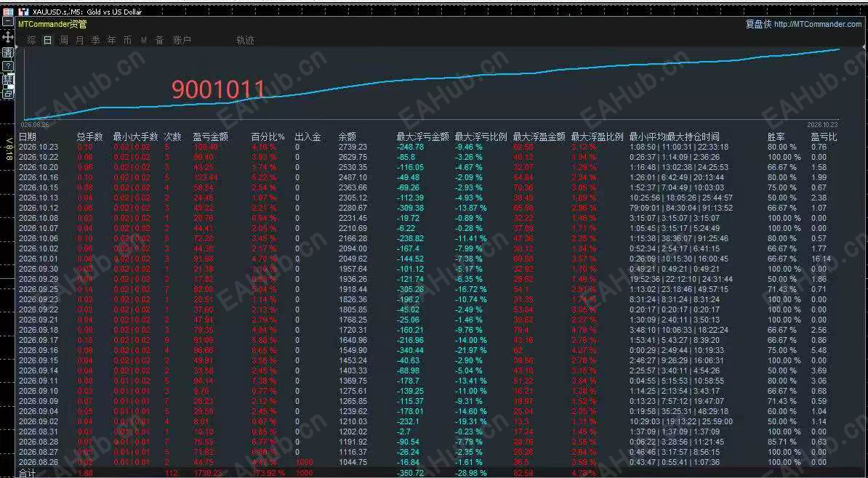
Task: Click the 日期 column header
Action: pos(27,137)
